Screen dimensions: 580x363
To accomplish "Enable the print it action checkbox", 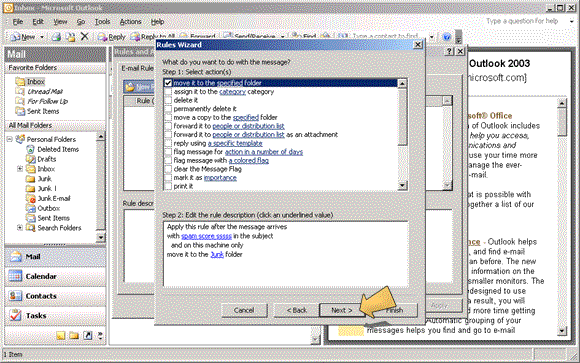I will pyautogui.click(x=168, y=186).
